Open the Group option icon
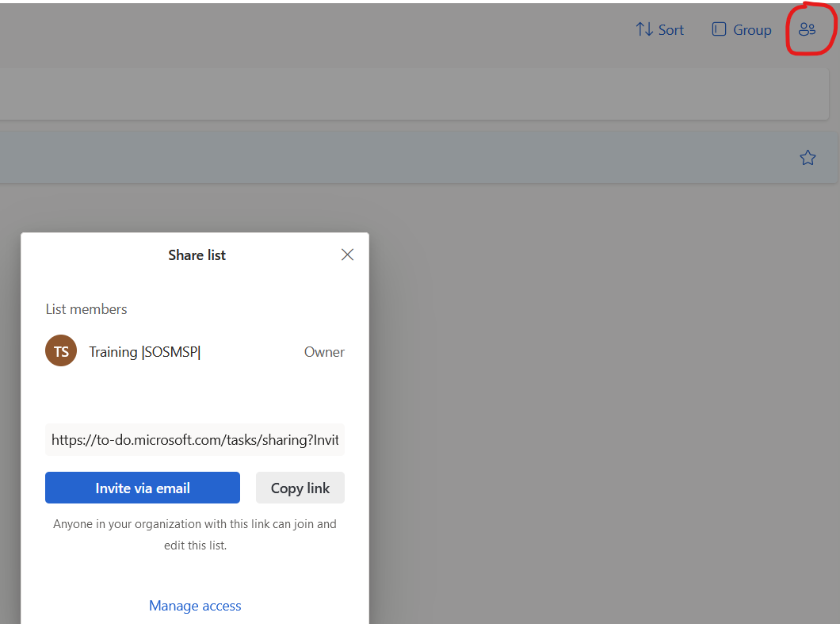Viewport: 840px width, 624px height. 719,29
